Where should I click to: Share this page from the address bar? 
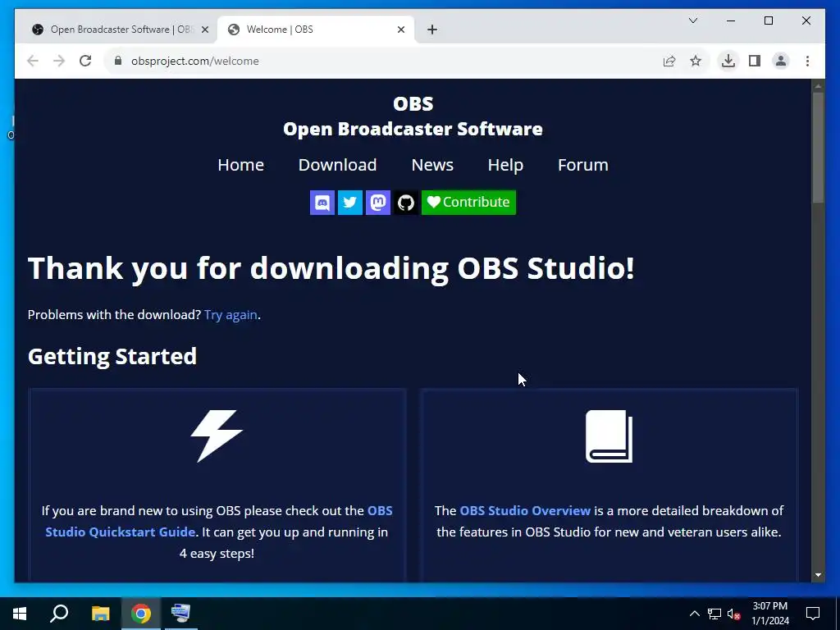click(x=669, y=61)
